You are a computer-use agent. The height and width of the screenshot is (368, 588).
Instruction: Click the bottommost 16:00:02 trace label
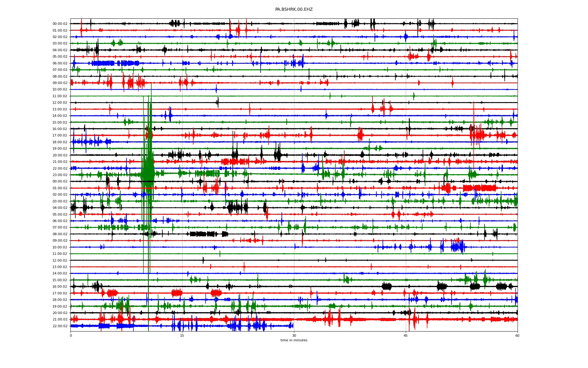(x=60, y=286)
